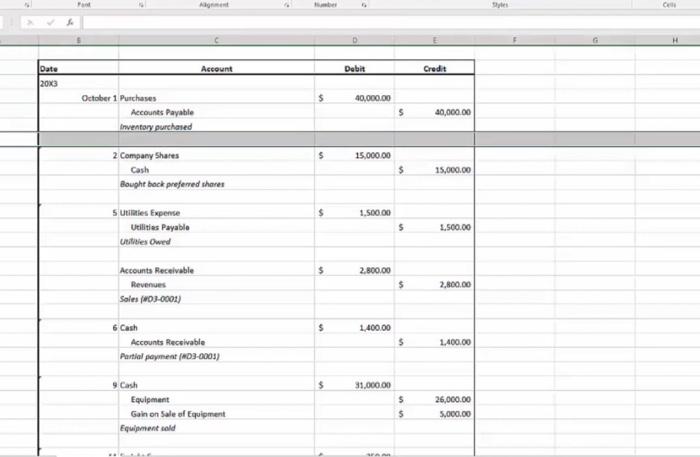
Task: Select the 15,000.00 debit cell
Action: click(x=354, y=155)
